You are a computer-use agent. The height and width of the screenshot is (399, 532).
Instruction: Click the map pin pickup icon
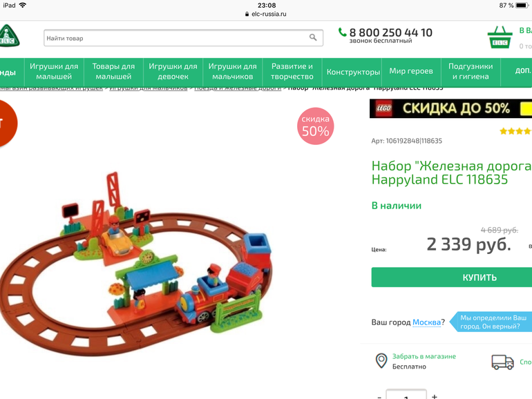coord(381,361)
